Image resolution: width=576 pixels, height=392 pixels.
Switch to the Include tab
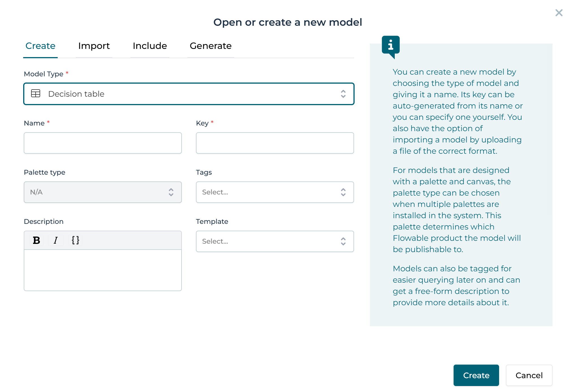click(x=150, y=46)
